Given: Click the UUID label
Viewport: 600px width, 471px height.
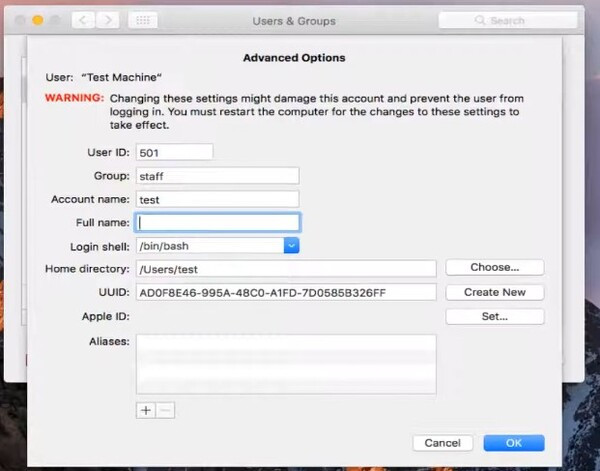Looking at the screenshot, I should click(x=114, y=292).
